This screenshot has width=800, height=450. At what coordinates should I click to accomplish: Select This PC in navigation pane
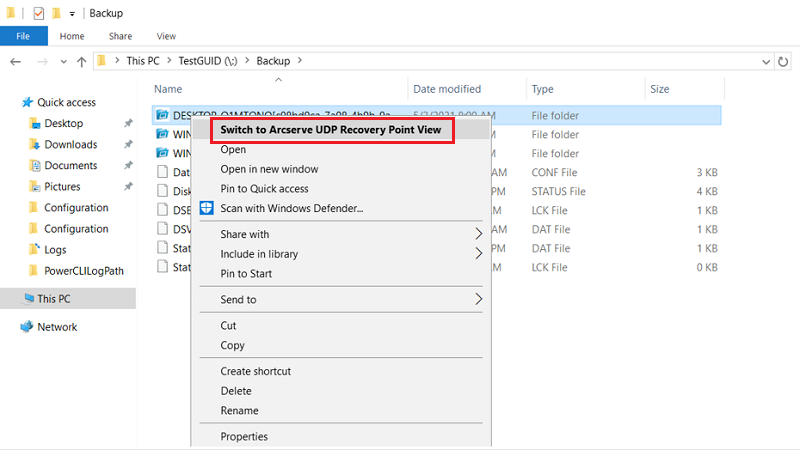54,298
